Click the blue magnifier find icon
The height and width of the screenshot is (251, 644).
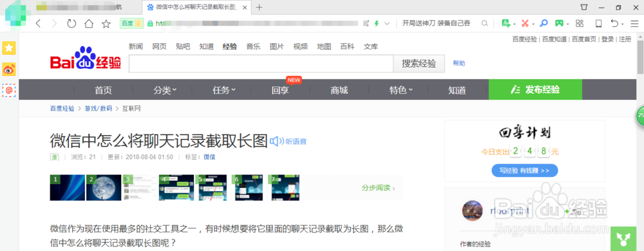(x=544, y=23)
